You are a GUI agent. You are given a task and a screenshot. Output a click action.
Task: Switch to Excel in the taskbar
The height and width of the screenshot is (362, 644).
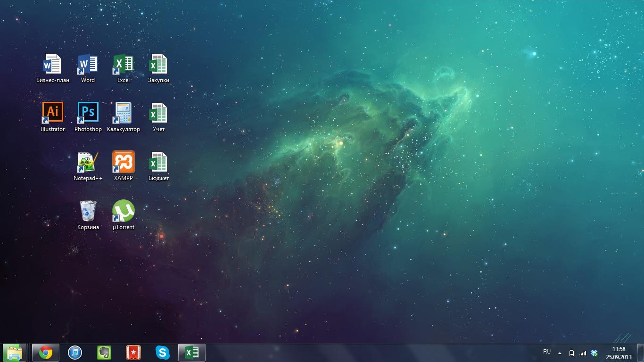pyautogui.click(x=191, y=353)
